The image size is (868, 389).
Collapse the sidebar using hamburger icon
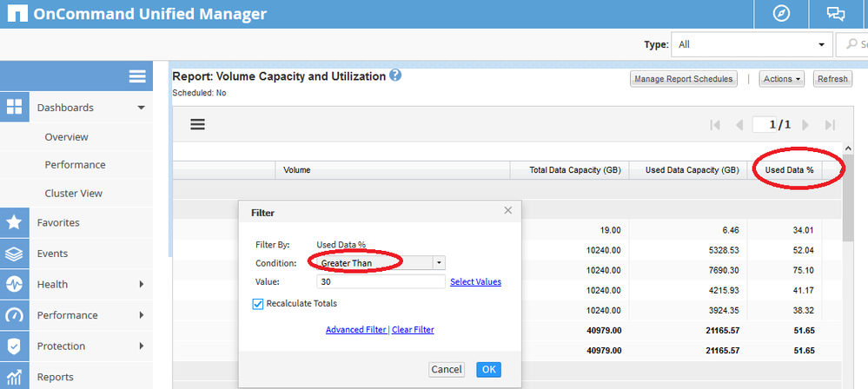[137, 76]
